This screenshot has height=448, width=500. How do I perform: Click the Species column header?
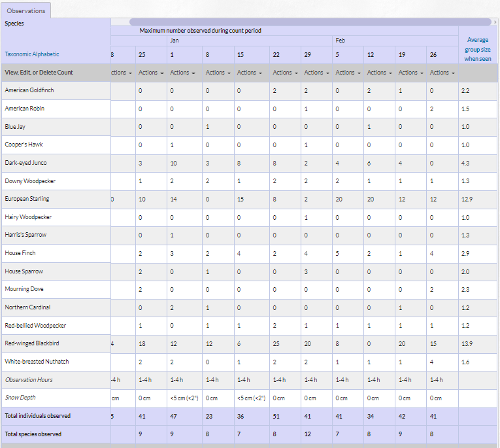pyautogui.click(x=14, y=24)
